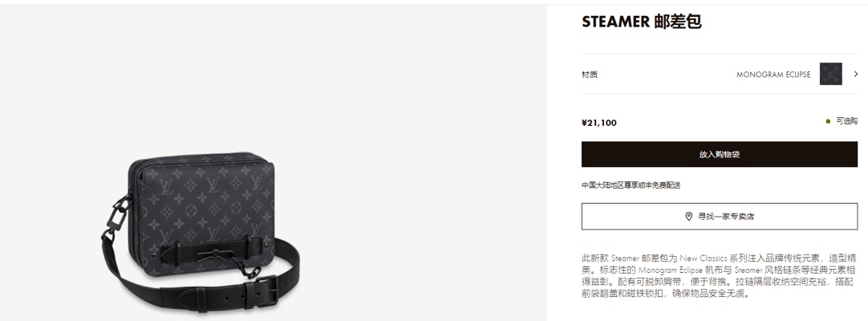Click the 可选购 availability status text
Image resolution: width=868 pixels, height=321 pixels.
coord(846,121)
